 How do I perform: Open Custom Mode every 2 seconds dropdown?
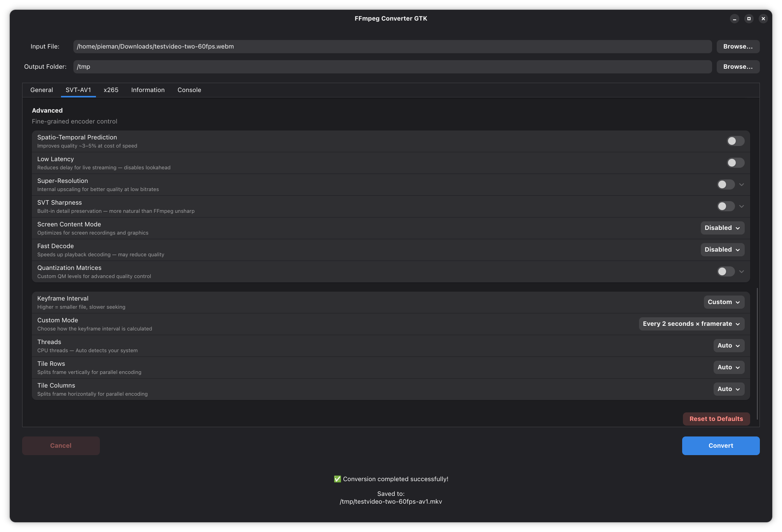pos(691,324)
